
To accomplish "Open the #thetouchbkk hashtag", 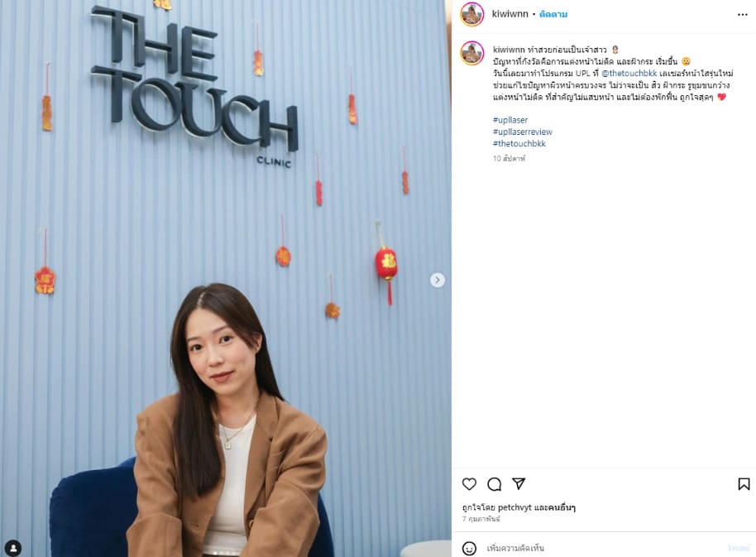I will [x=519, y=143].
